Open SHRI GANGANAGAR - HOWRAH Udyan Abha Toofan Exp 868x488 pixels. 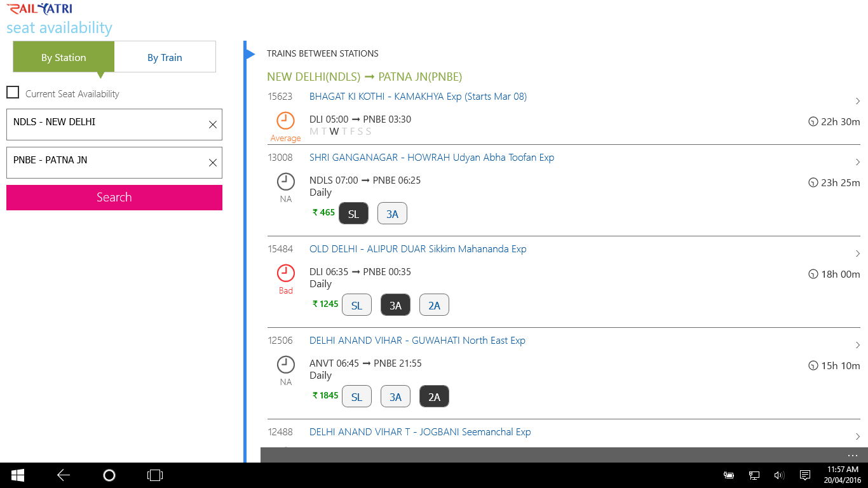tap(432, 158)
